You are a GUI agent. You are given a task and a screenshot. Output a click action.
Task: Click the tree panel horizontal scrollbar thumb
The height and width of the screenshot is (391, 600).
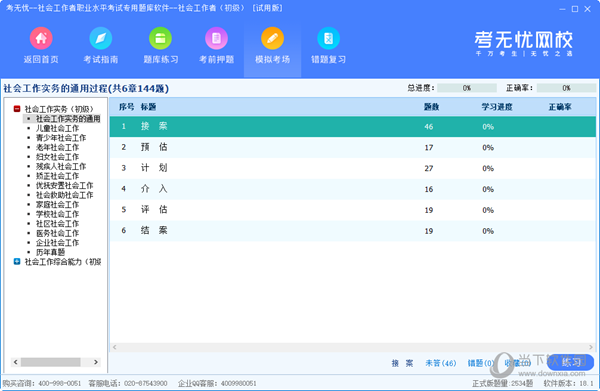pos(51,362)
